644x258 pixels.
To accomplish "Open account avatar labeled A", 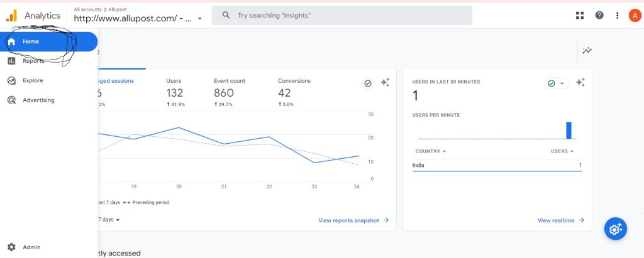I will [x=635, y=16].
